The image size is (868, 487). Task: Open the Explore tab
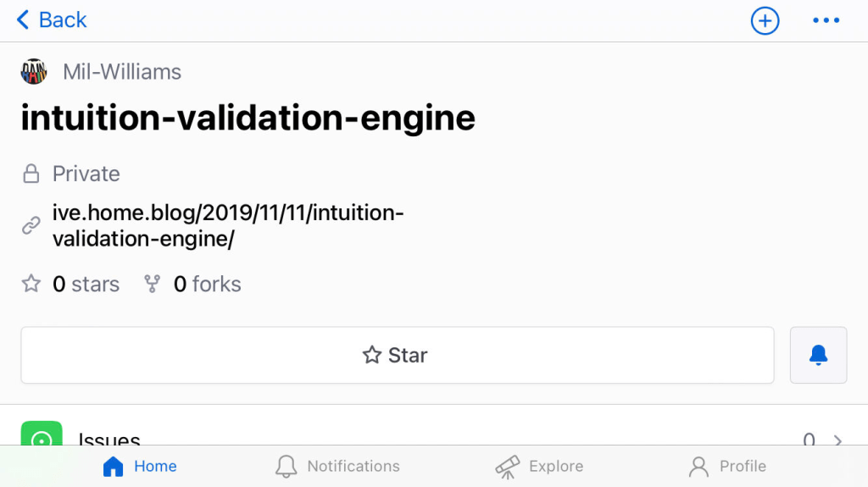(x=539, y=466)
